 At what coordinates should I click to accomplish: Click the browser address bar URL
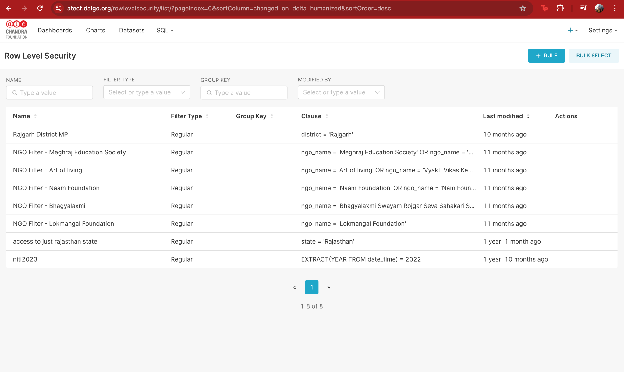(x=229, y=8)
